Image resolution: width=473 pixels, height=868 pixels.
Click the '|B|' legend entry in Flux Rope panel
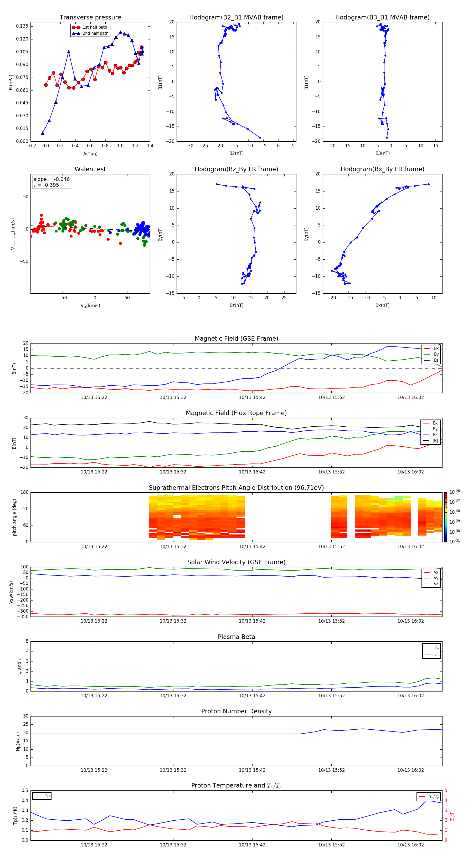431,441
